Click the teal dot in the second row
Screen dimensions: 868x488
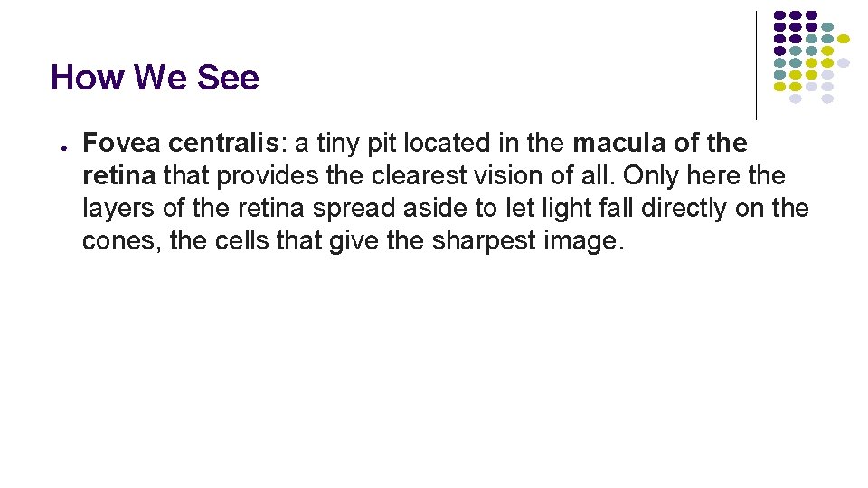pos(827,27)
